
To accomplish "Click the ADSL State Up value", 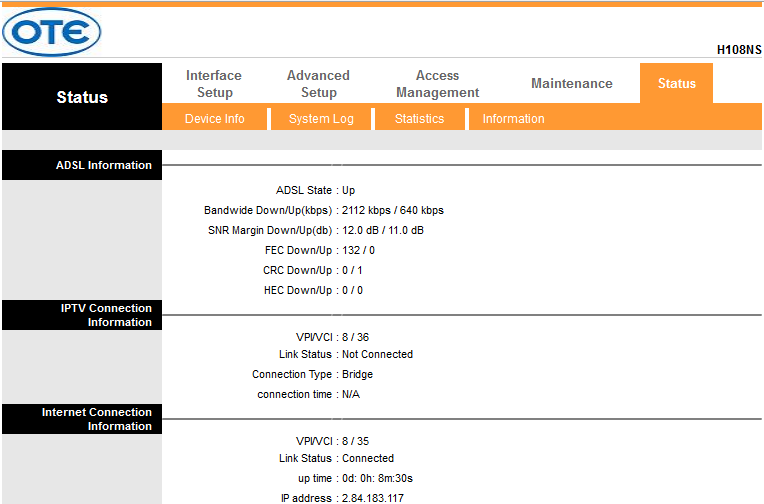I will pyautogui.click(x=348, y=190).
